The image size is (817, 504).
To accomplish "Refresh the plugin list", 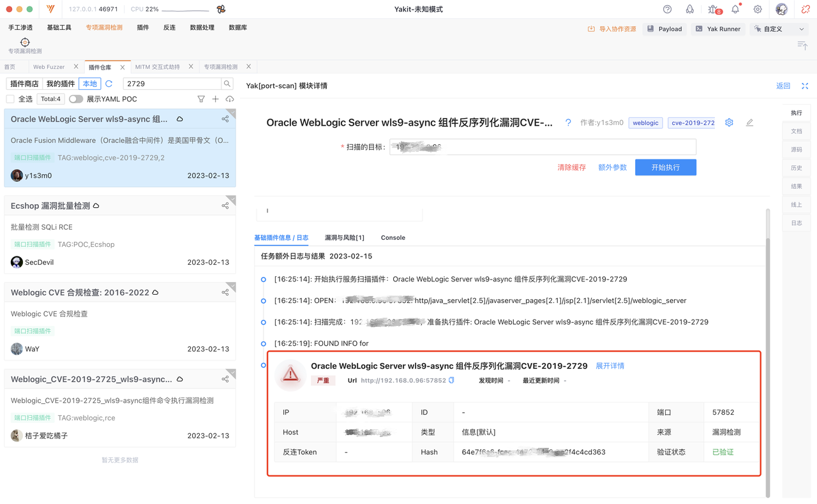I will [109, 84].
